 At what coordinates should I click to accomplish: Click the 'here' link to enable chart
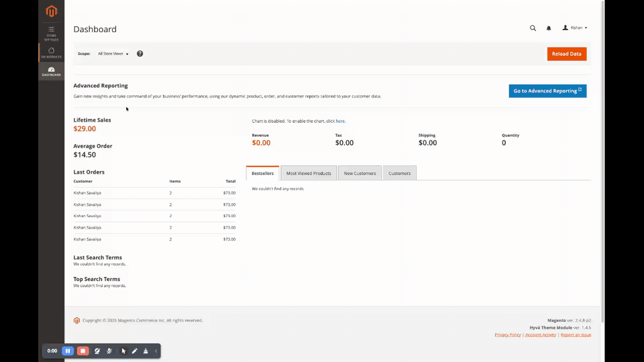(x=340, y=121)
